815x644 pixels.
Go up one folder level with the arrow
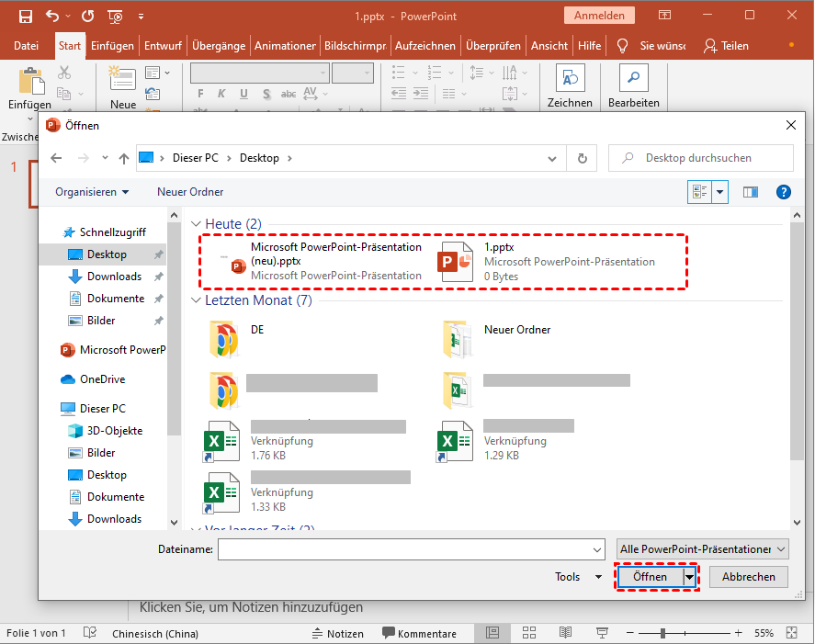[x=124, y=158]
